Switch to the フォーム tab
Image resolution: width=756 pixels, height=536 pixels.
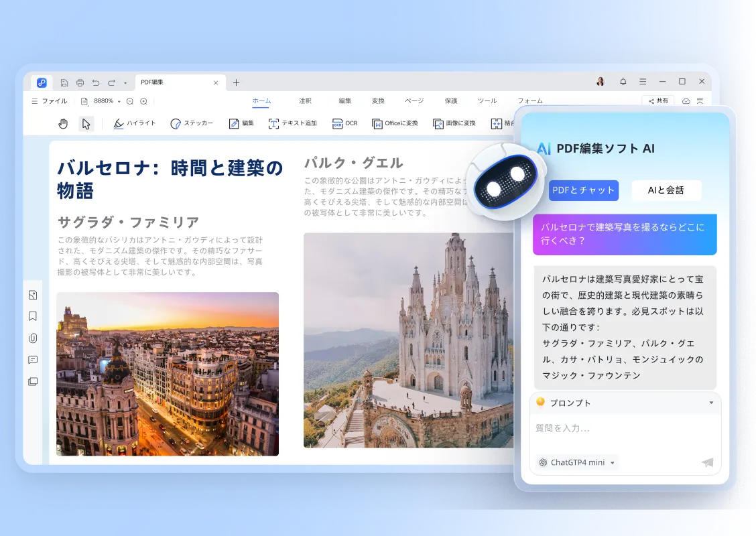(530, 100)
